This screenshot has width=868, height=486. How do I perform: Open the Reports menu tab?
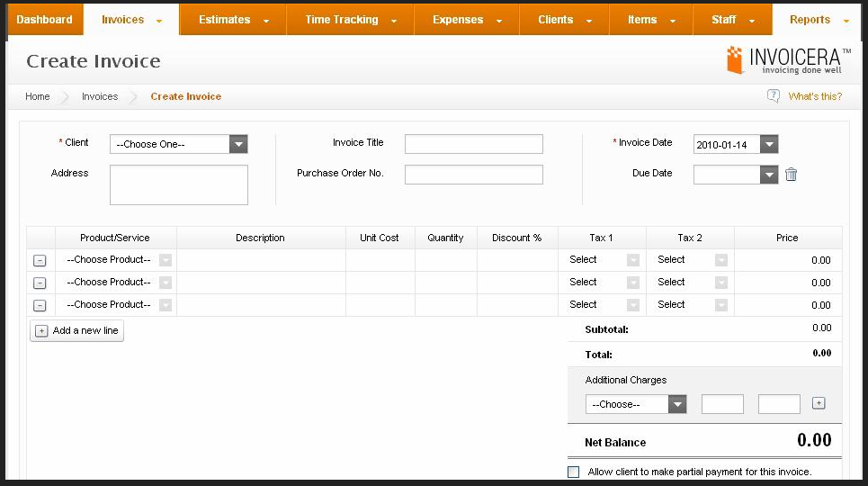tap(818, 20)
